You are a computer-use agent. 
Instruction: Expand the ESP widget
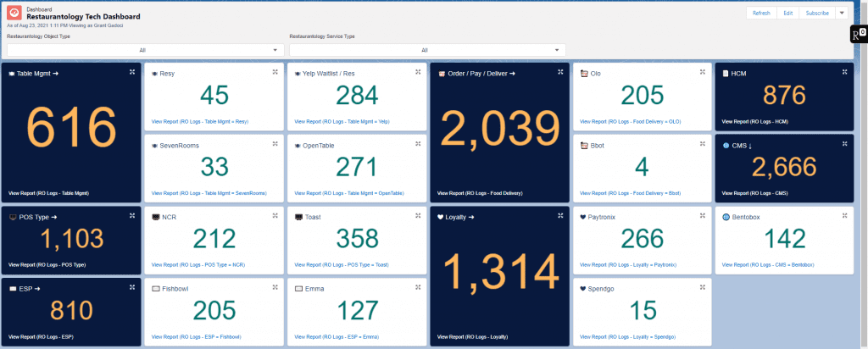click(x=131, y=287)
